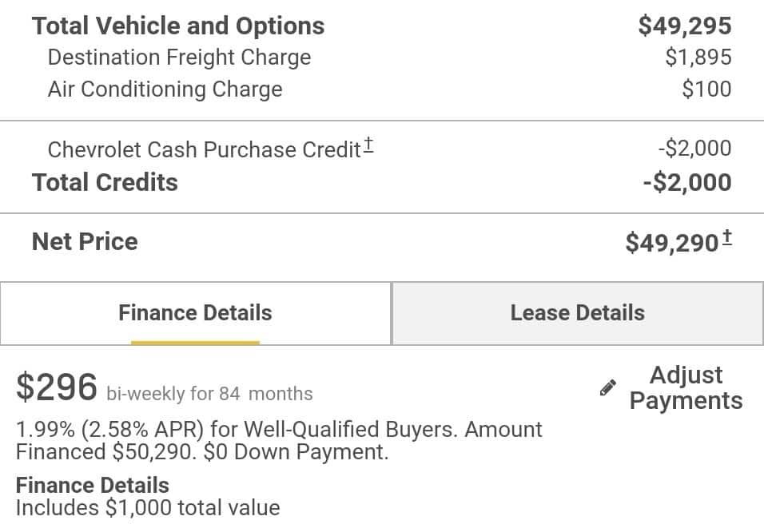Open the Chevrolet Cash Purchase Credit footnote dagger

coord(368,146)
